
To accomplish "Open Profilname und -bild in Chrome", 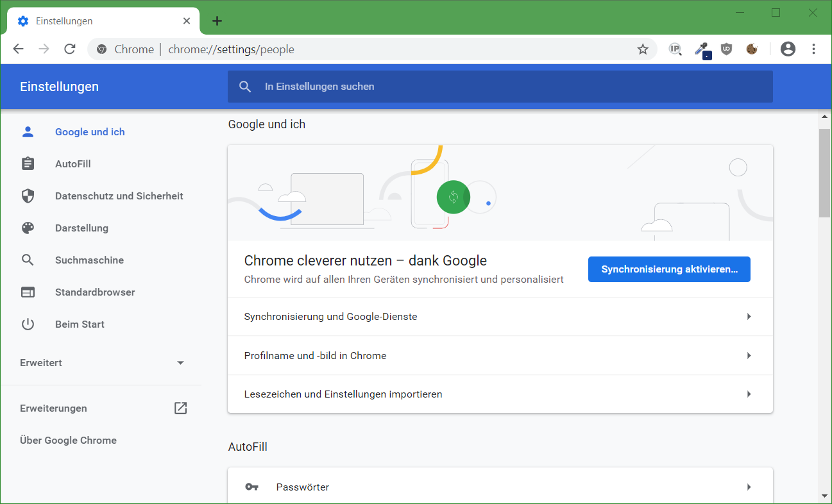I will pyautogui.click(x=500, y=356).
